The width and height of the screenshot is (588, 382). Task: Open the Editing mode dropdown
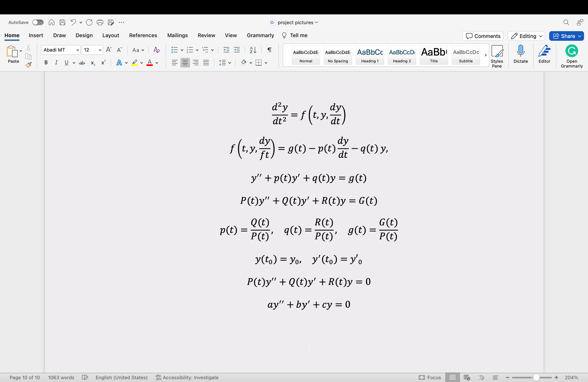pos(526,36)
